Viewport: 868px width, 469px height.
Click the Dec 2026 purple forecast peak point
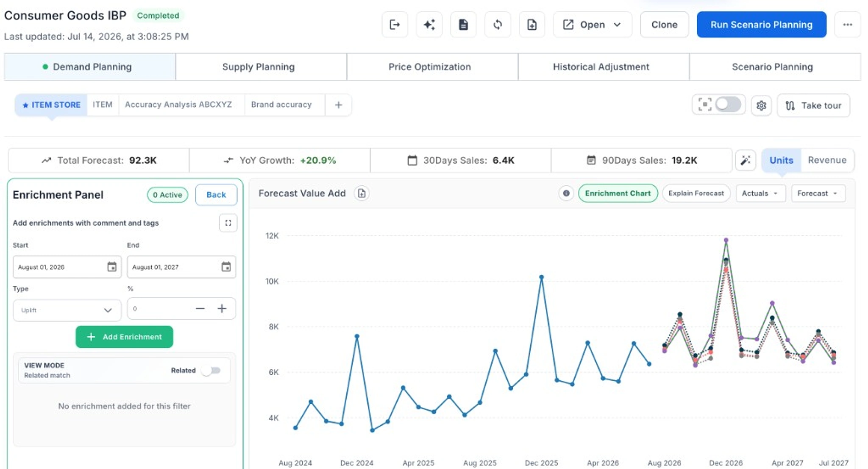726,240
